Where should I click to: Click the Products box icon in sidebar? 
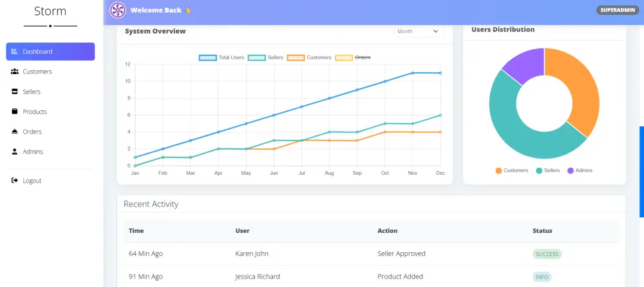pos(15,112)
